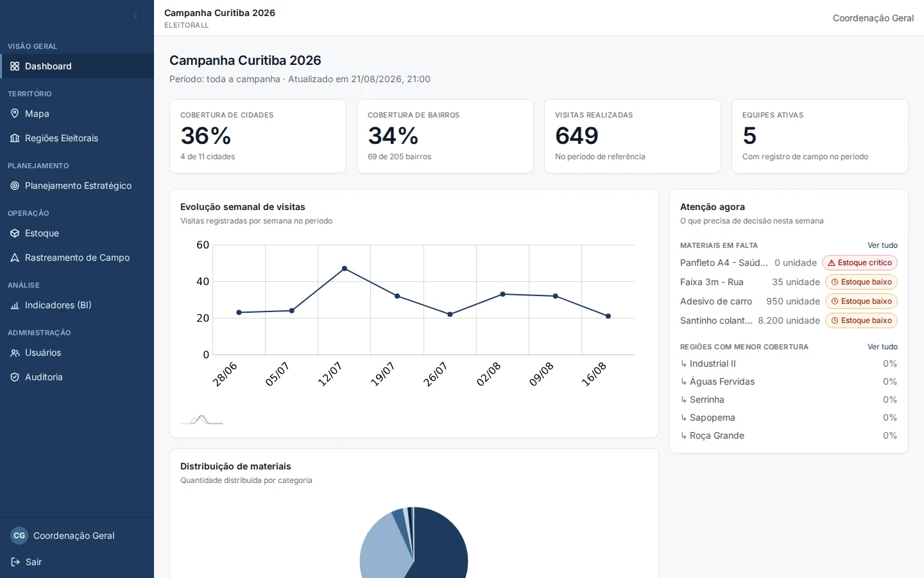The width and height of the screenshot is (924, 578).
Task: Click the Usuários people icon
Action: pos(15,353)
